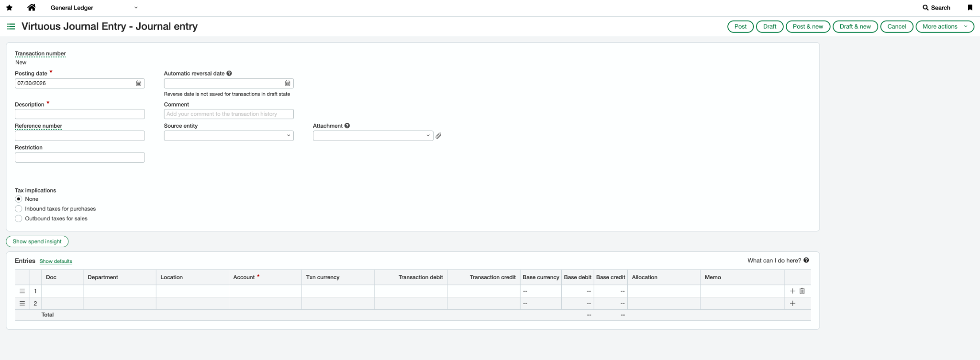Grab the reorder handle of row 1
The image size is (980, 360).
coord(22,291)
